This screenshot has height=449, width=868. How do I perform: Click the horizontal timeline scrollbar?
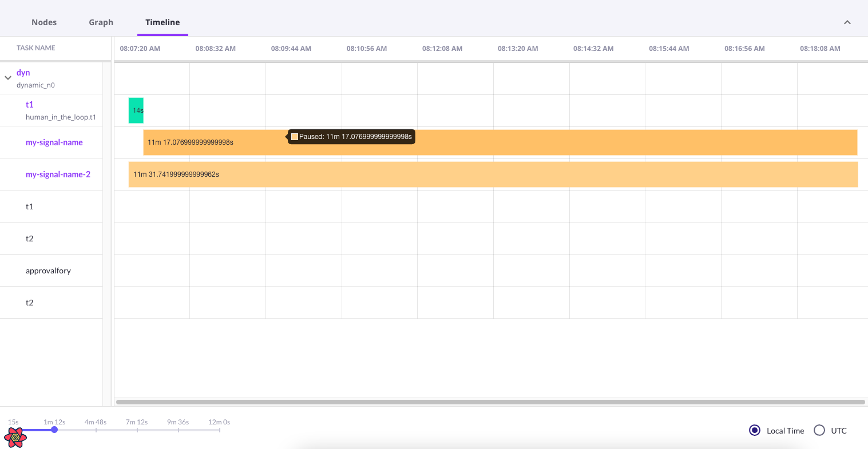pyautogui.click(x=490, y=402)
